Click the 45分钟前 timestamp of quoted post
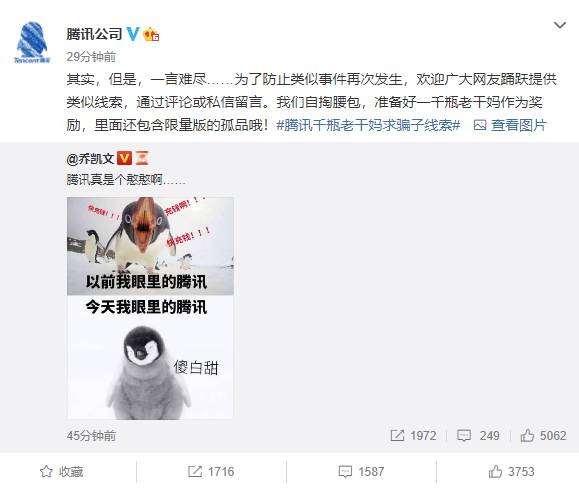 pos(91,436)
